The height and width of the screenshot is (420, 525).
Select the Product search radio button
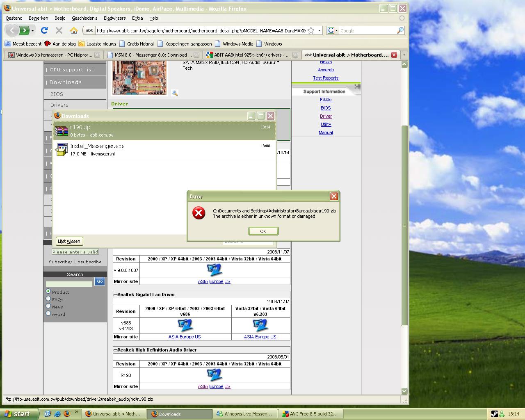[48, 291]
